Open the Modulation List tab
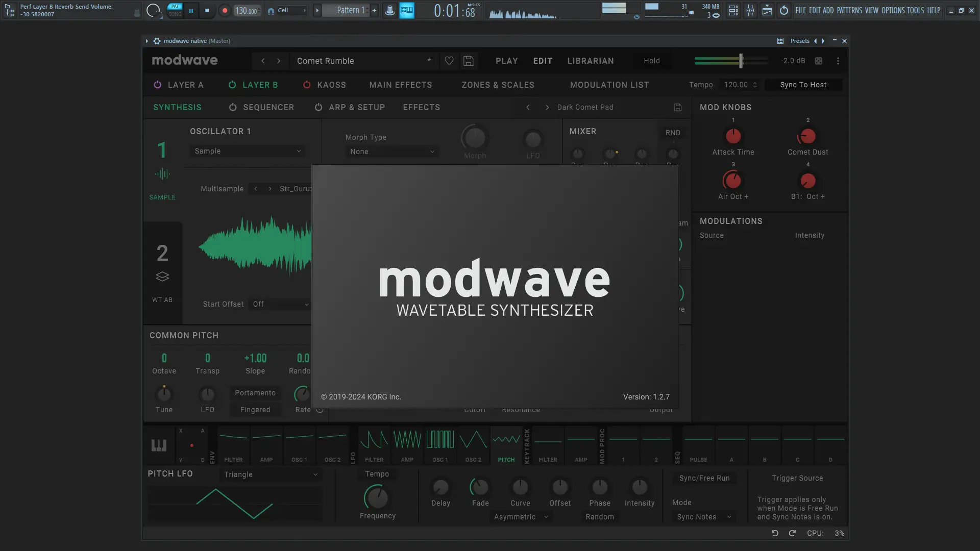980x551 pixels. [609, 85]
